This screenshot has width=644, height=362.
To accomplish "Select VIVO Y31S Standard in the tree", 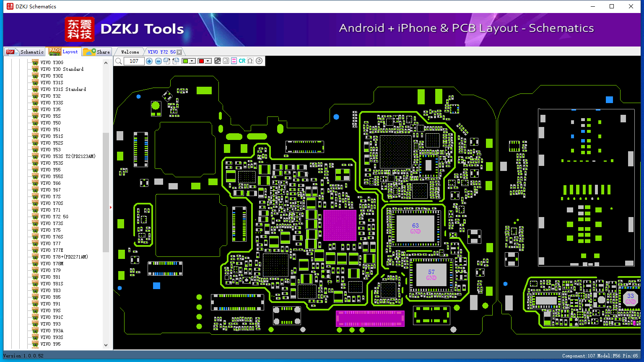I will 63,89.
